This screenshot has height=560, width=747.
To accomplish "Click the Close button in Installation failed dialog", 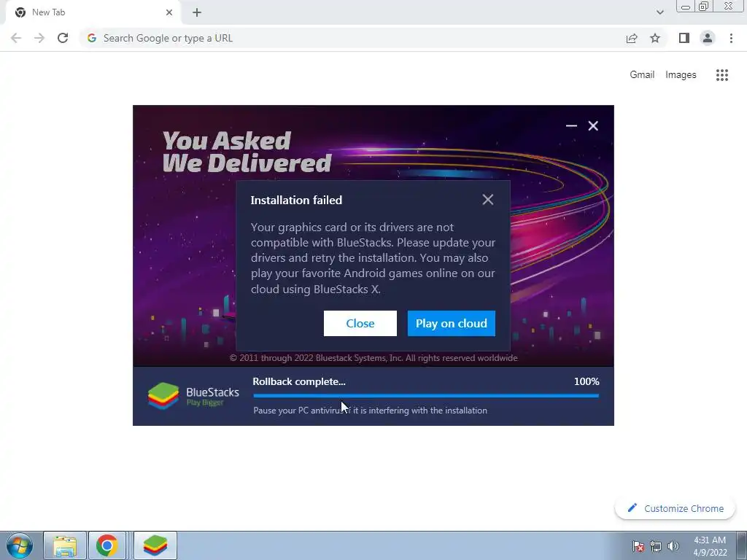I will (360, 323).
